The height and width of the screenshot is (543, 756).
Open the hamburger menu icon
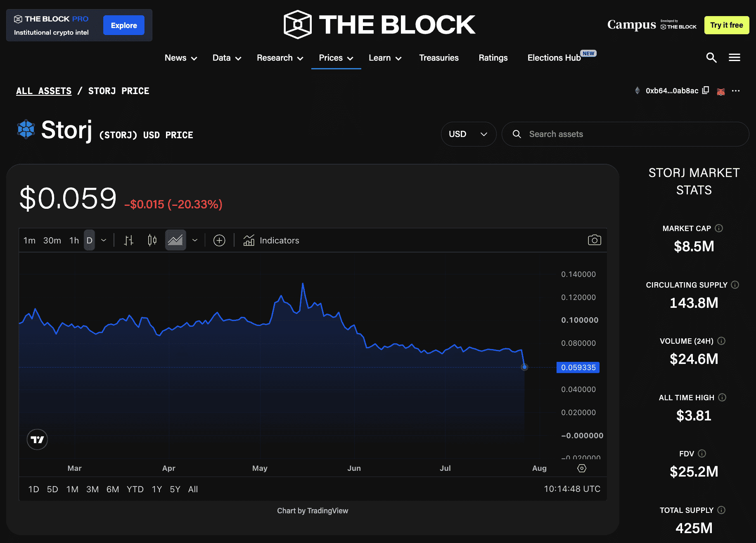734,58
